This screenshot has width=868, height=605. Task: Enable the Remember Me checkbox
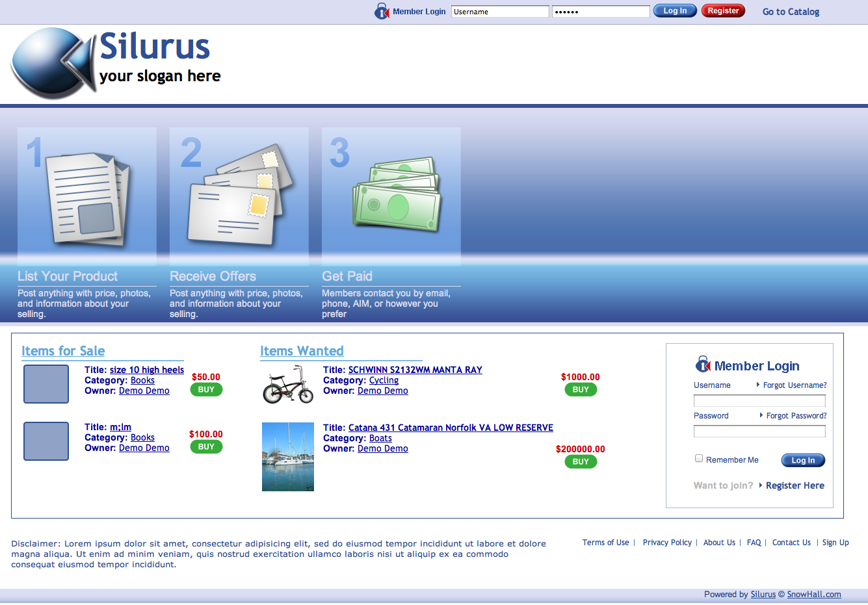(x=699, y=458)
